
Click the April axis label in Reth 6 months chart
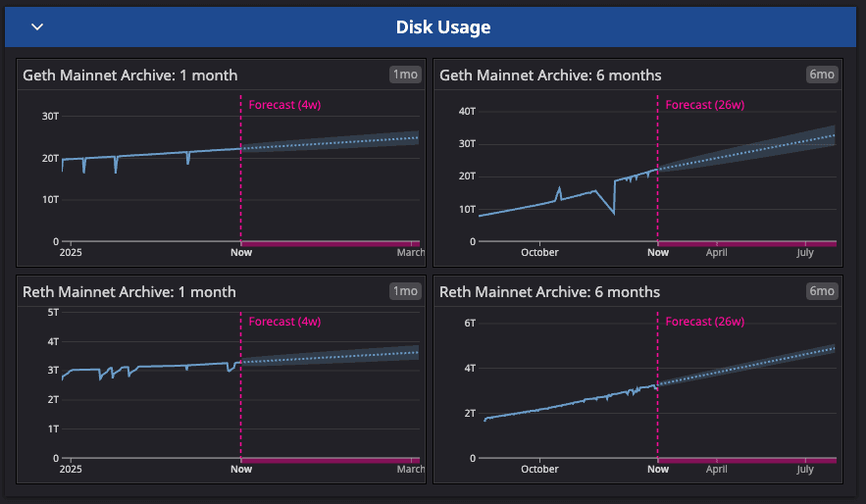716,470
